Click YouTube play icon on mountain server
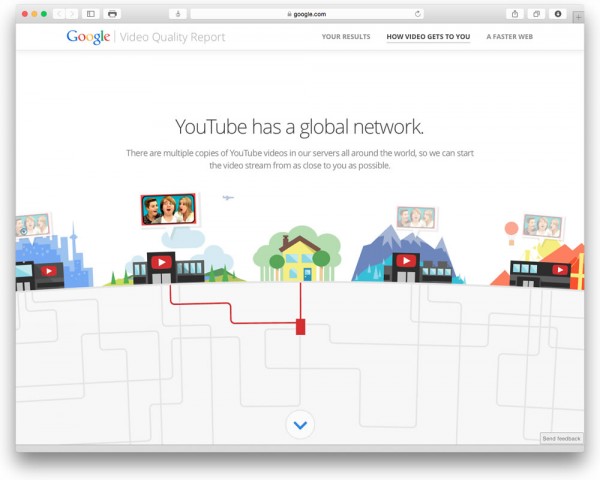Image resolution: width=600 pixels, height=480 pixels. pos(406,261)
